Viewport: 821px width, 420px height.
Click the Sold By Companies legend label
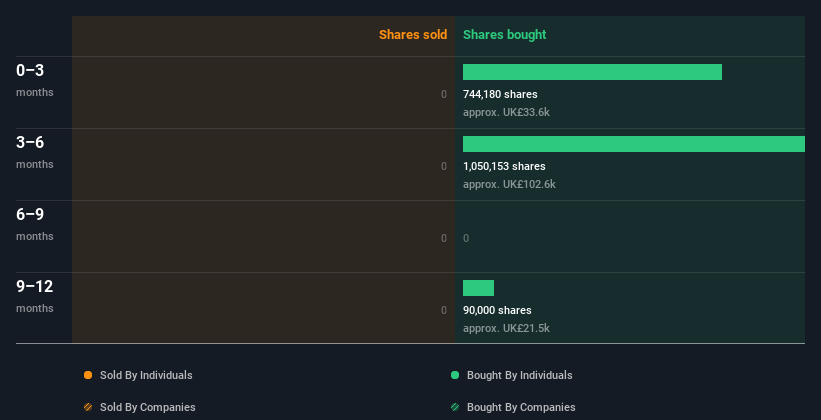(148, 407)
